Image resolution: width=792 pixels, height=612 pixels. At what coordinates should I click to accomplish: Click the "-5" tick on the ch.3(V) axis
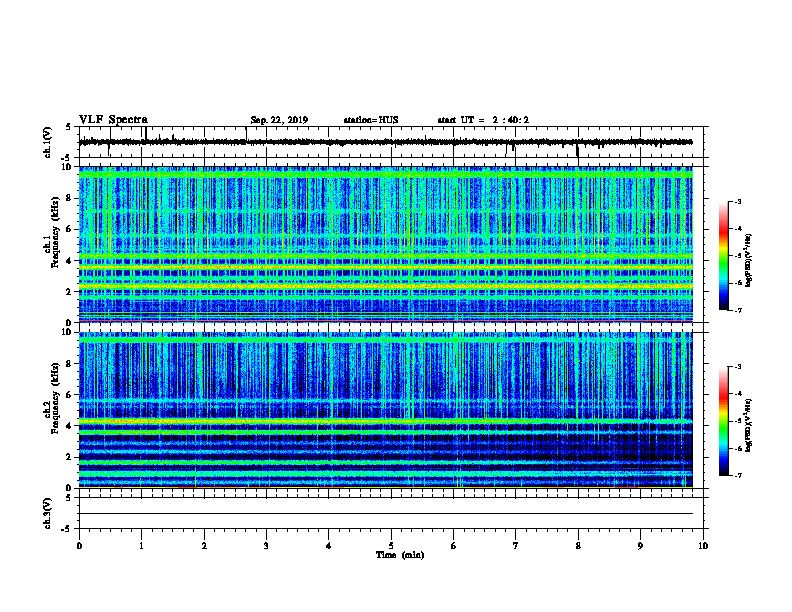pos(67,529)
